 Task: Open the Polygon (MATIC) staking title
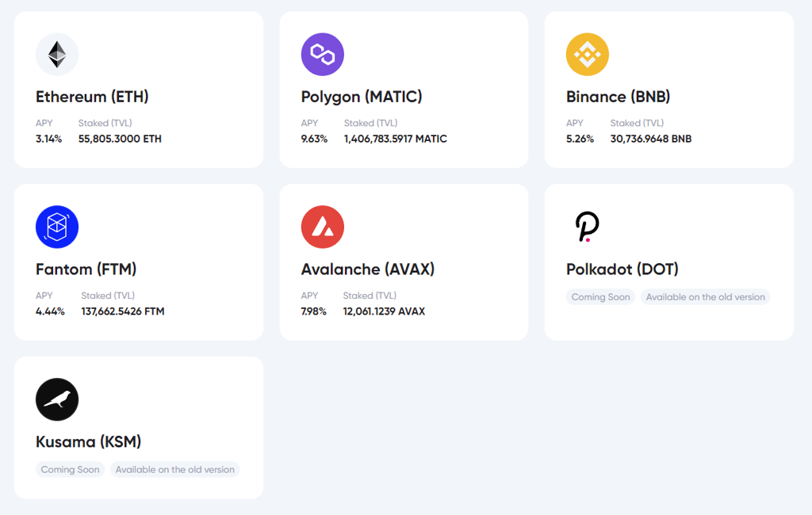pos(362,97)
